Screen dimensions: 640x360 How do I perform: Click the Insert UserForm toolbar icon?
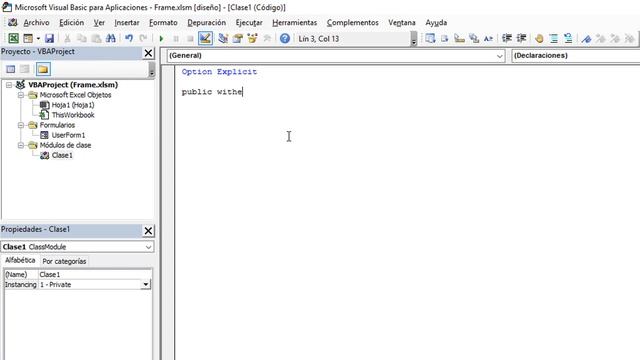pyautogui.click(x=28, y=38)
